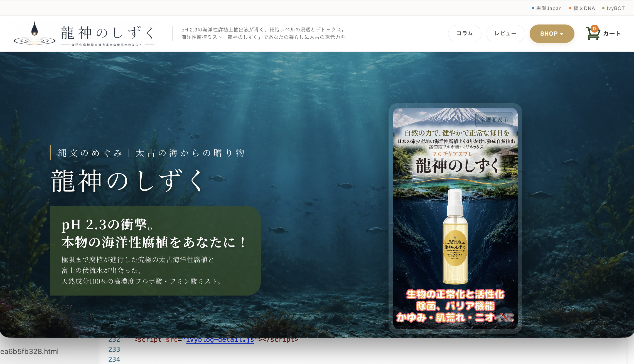Screen dimensions: 634x364
Task: Click the カート label
Action: coord(612,34)
